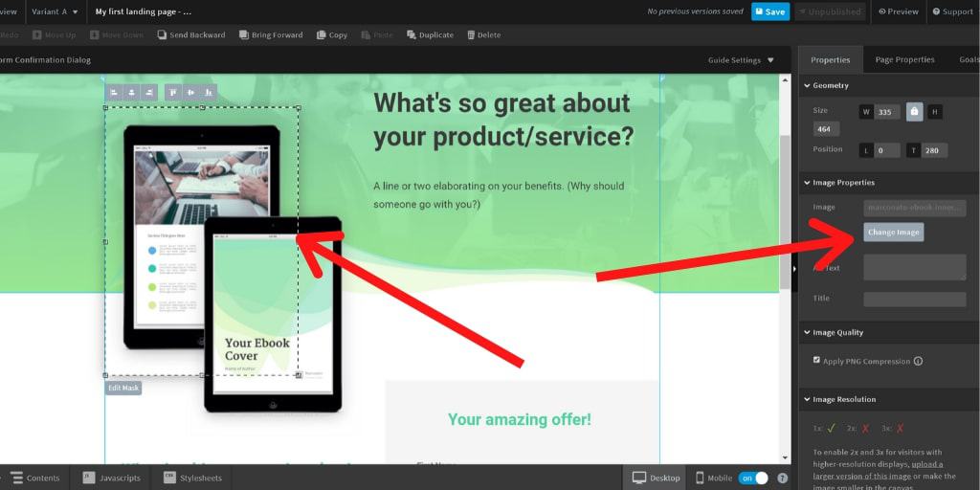
Task: Click the Alt Text input box
Action: [x=914, y=267]
